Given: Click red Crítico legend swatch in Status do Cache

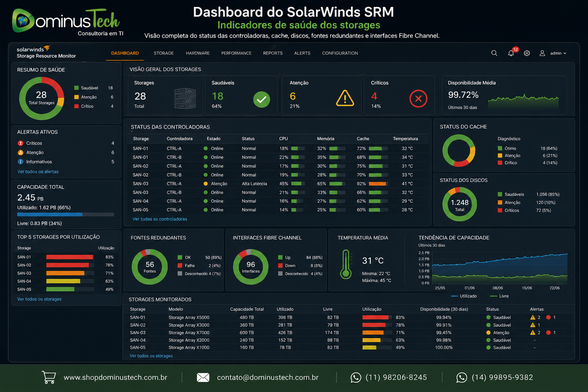Looking at the screenshot, I should tap(500, 163).
